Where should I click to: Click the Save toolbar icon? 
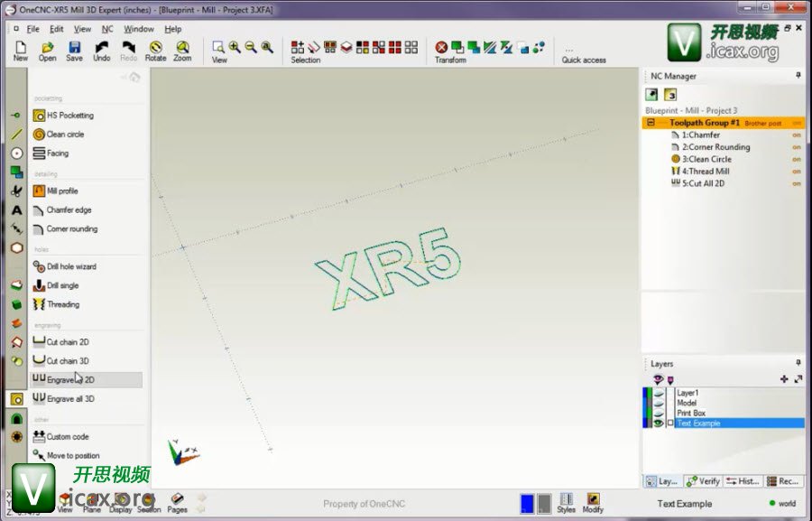click(x=74, y=50)
